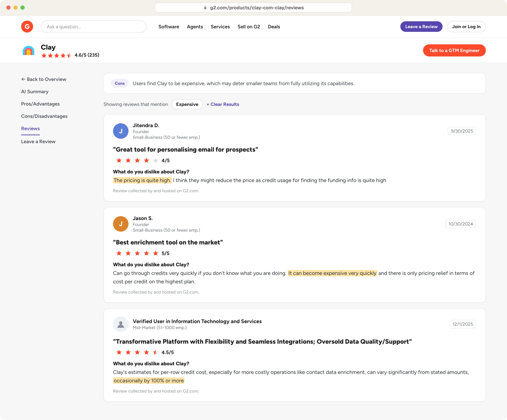The width and height of the screenshot is (507, 420).
Task: Click the lock icon in address bar
Action: pyautogui.click(x=205, y=8)
